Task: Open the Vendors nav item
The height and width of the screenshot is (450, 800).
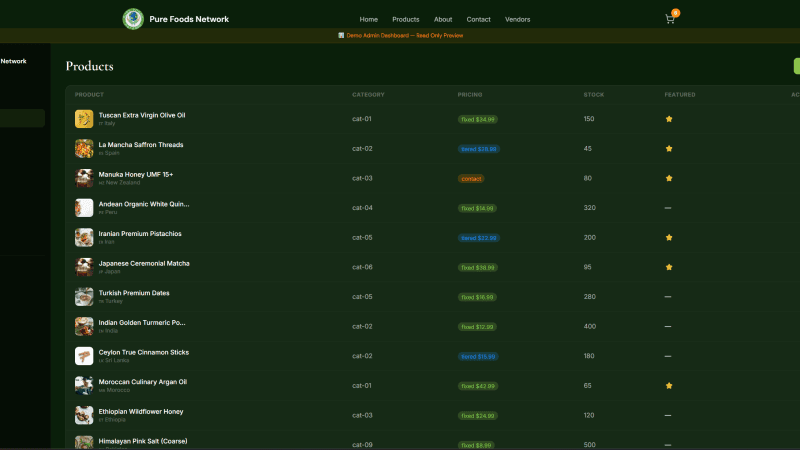Action: [x=517, y=19]
